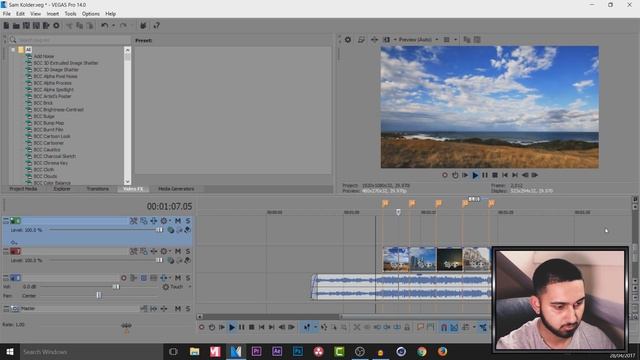Open Video Preview project properties gear

pyautogui.click(x=348, y=40)
